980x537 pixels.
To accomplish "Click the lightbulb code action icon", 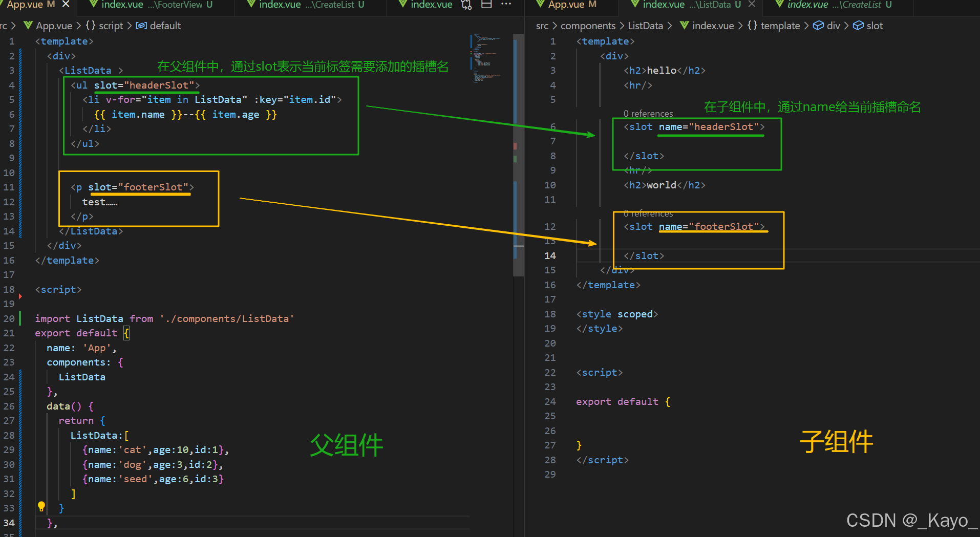I will [x=41, y=507].
